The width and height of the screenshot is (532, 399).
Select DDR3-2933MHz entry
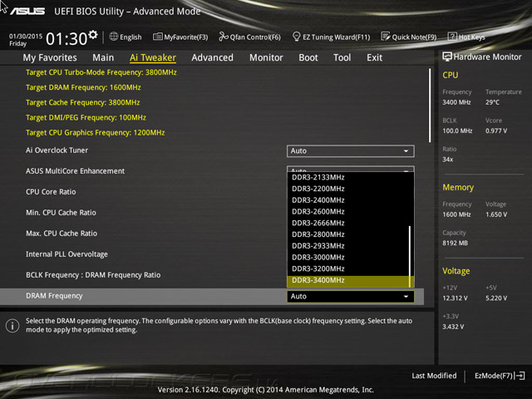[x=347, y=246]
